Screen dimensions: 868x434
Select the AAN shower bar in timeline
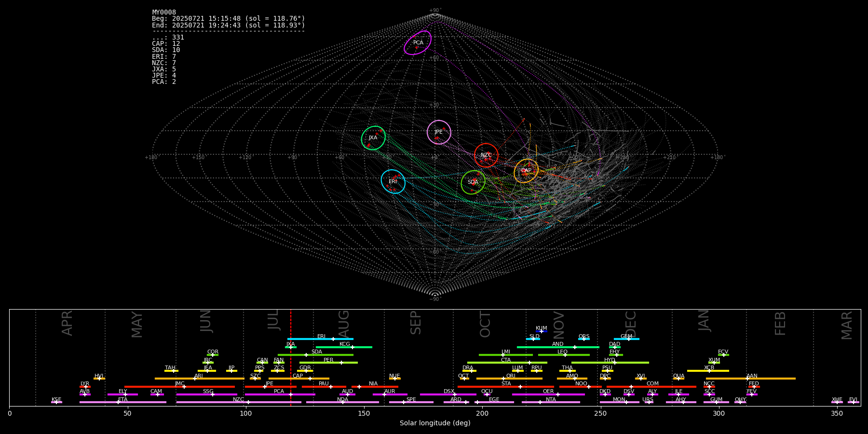pos(751,379)
